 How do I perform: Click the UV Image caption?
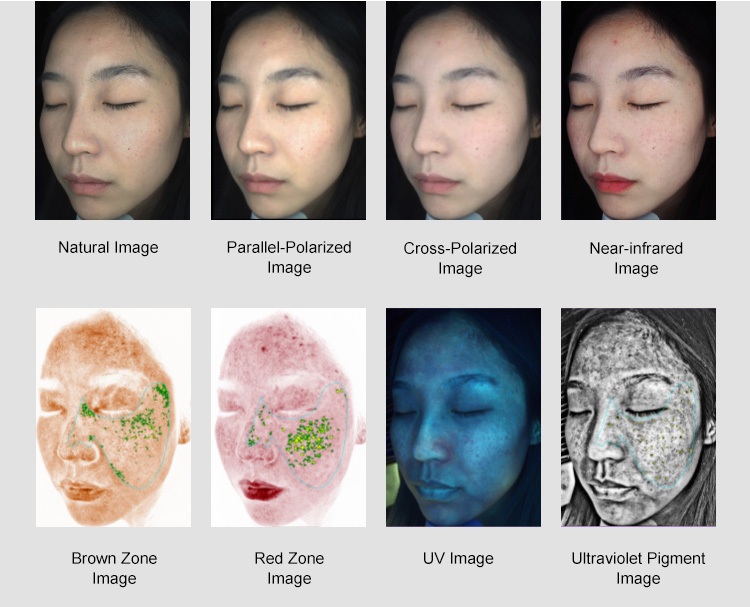coord(458,559)
